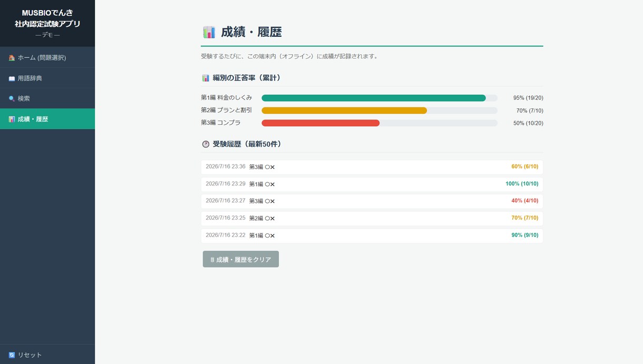Screen dimensions: 643x364
Task: Click the magnifier icon beside 検索
Action: [x=12, y=99]
